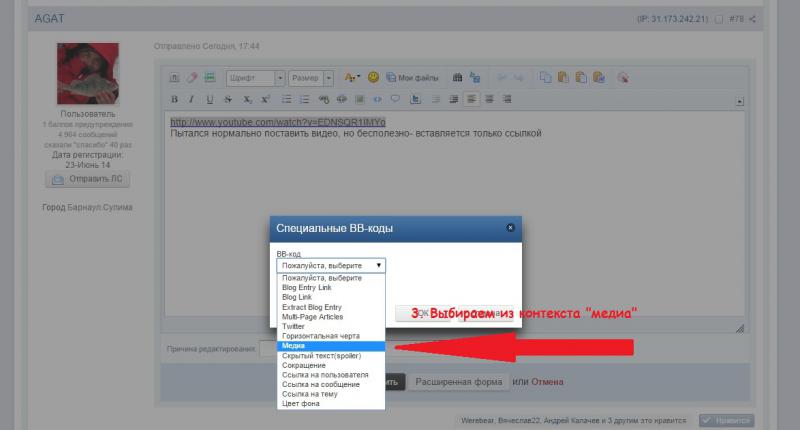The width and height of the screenshot is (800, 430).
Task: Toggle italic formatting
Action: [x=192, y=99]
